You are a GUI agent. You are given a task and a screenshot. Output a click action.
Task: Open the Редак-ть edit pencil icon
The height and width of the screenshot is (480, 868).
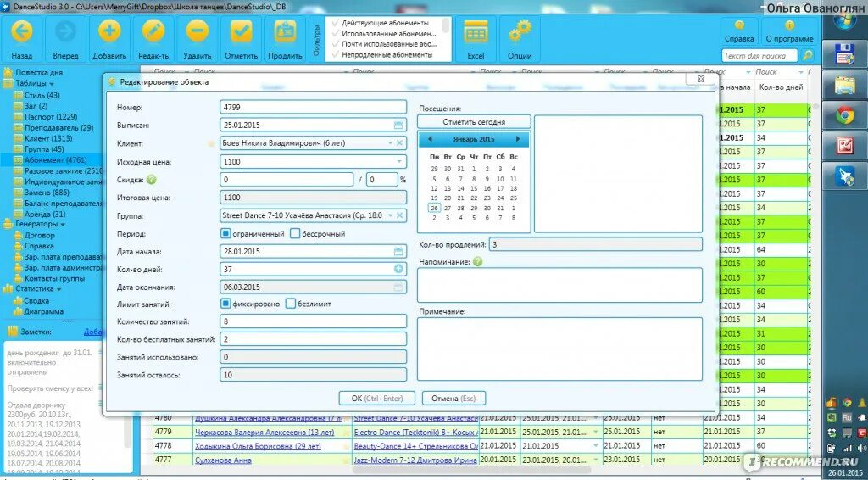153,31
